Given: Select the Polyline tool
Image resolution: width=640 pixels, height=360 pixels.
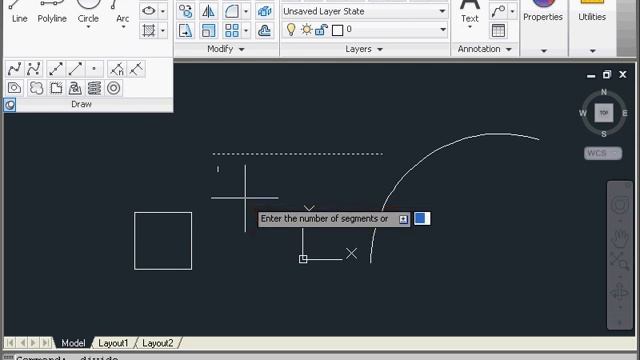Looking at the screenshot, I should (52, 12).
